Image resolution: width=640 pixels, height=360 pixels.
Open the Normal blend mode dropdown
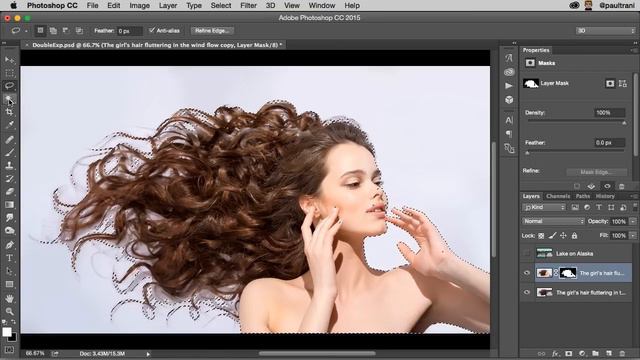click(553, 221)
